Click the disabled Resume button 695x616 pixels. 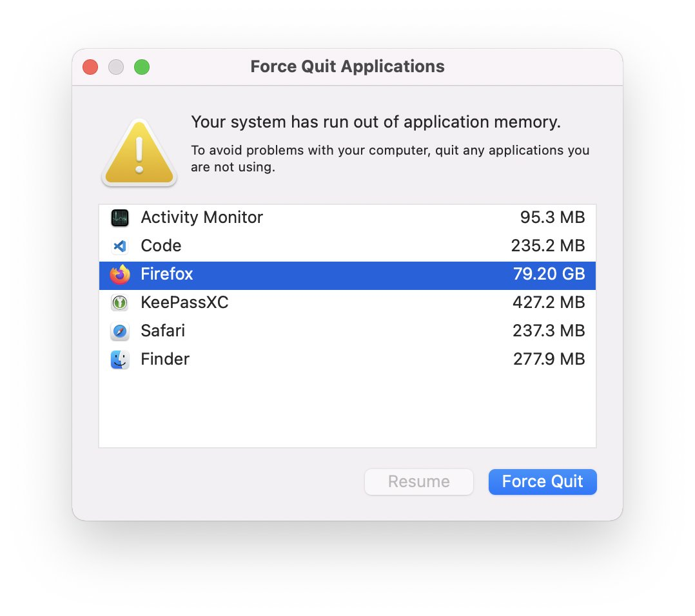coord(418,481)
